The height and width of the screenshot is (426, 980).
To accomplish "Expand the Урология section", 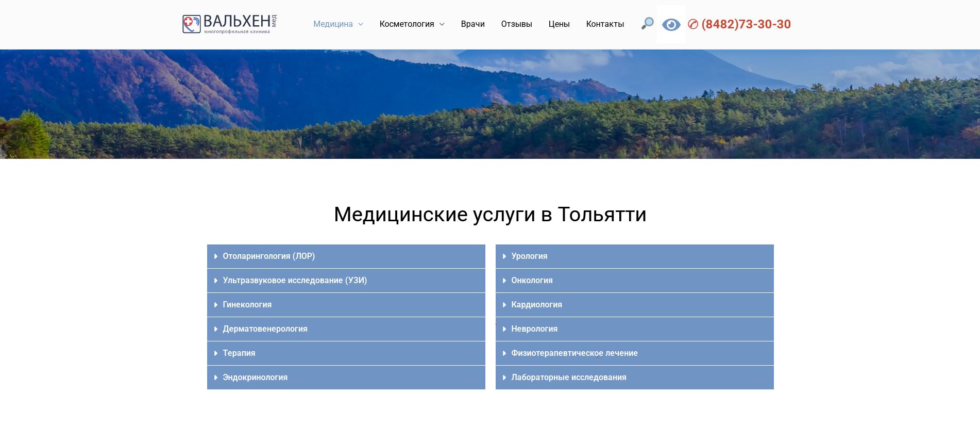I will point(635,256).
